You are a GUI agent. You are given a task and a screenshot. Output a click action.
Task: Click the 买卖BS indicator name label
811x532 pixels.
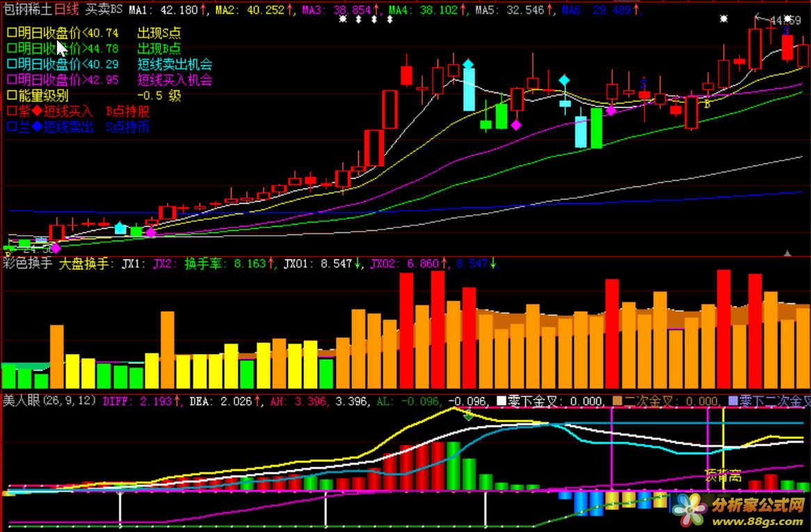103,10
